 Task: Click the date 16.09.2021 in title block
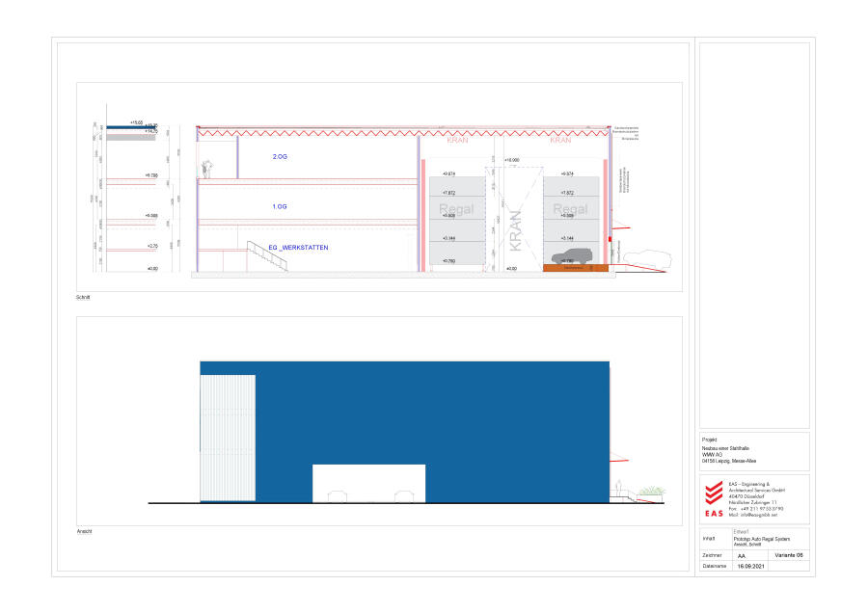751,567
